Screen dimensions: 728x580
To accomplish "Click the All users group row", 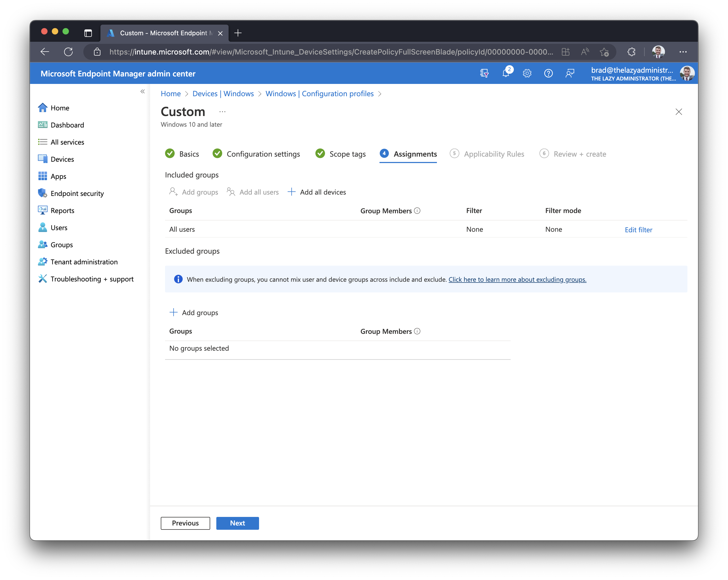I will 426,229.
